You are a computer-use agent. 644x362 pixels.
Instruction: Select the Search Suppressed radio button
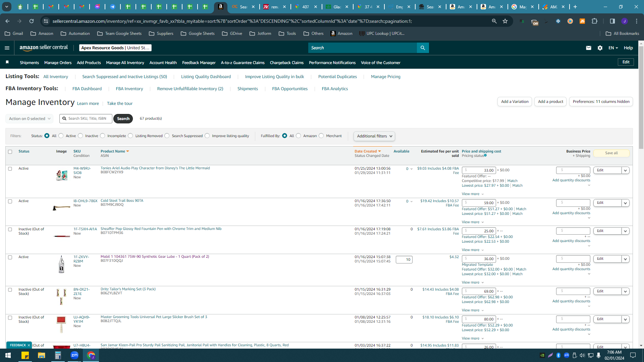point(167,136)
